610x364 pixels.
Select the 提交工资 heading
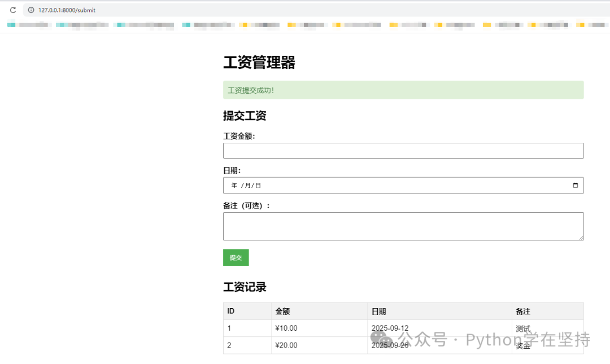(245, 116)
